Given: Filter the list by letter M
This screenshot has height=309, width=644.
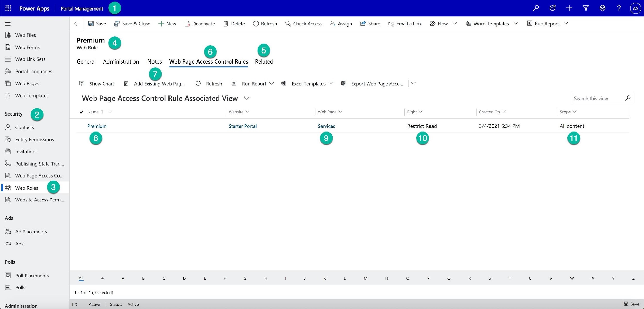Looking at the screenshot, I should 365,278.
